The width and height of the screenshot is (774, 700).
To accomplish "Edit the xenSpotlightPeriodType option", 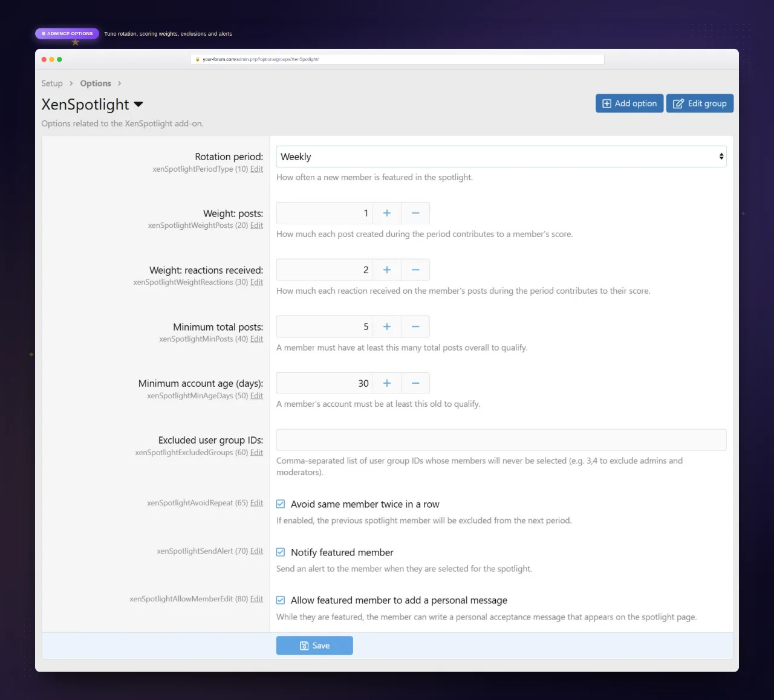I will (256, 169).
